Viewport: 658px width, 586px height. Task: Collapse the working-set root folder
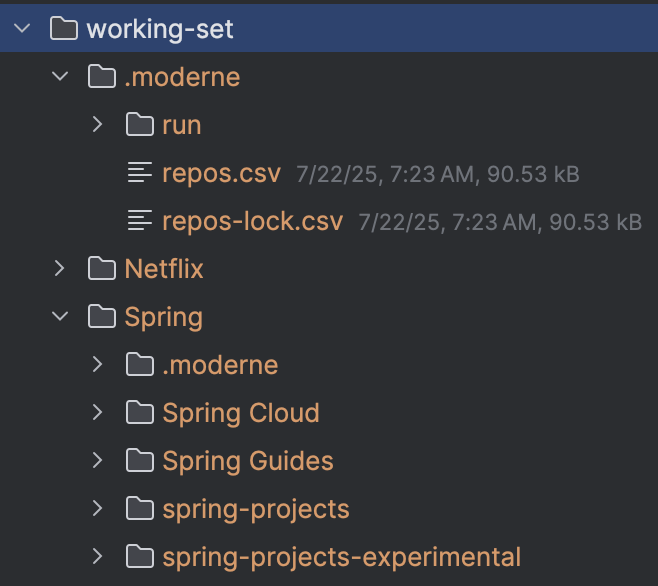(22, 29)
